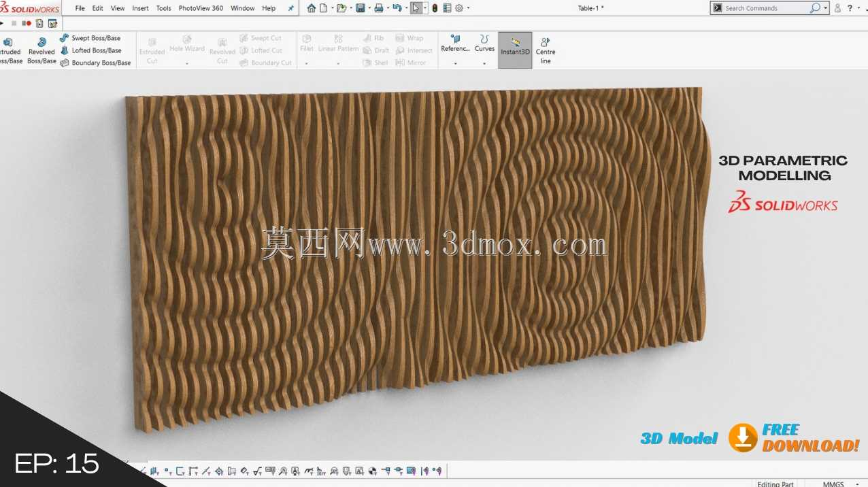Click the Boundary Cut tool
868x487 pixels.
266,63
